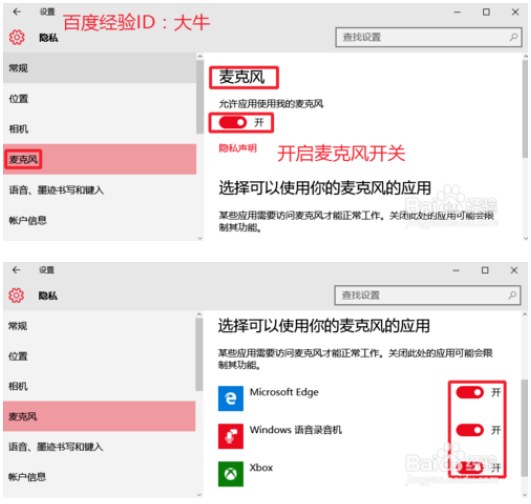The width and height of the screenshot is (531, 504).
Task: Select 帐户信息 in top window sidebar
Action: coord(100,220)
